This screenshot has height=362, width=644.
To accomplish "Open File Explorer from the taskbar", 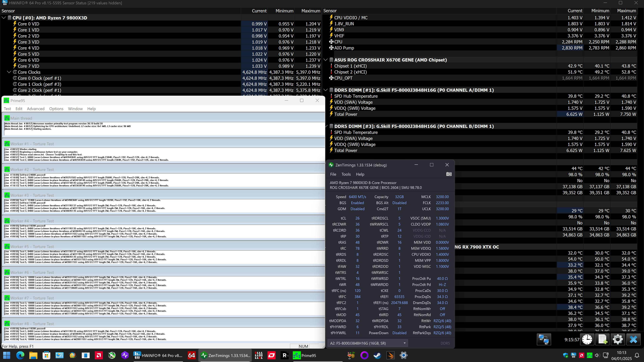I will tap(33, 355).
